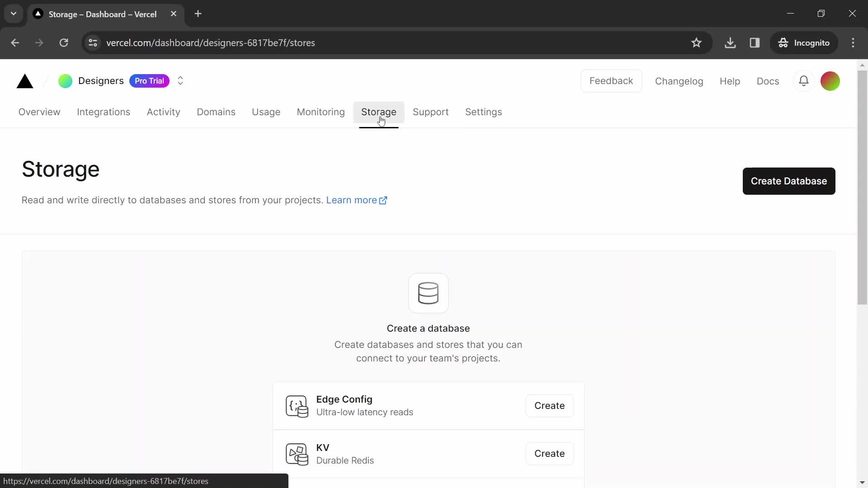
Task: Click the Vercel triangle logo icon
Action: pyautogui.click(x=25, y=81)
